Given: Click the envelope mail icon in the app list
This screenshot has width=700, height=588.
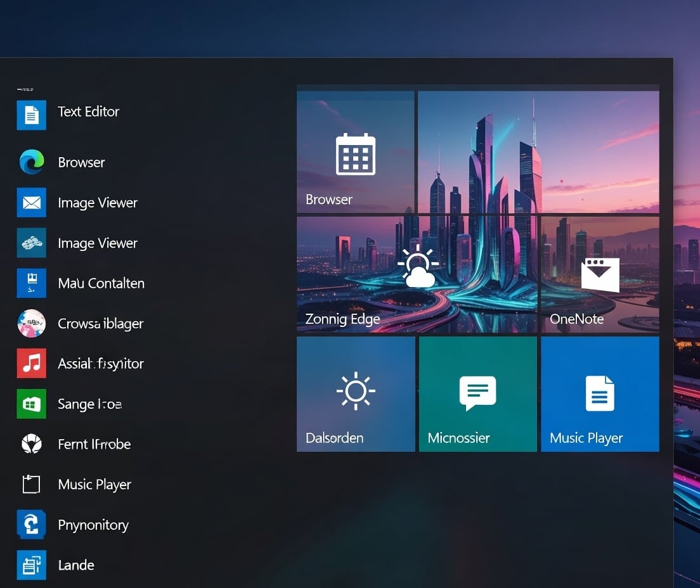Looking at the screenshot, I should coord(31,203).
